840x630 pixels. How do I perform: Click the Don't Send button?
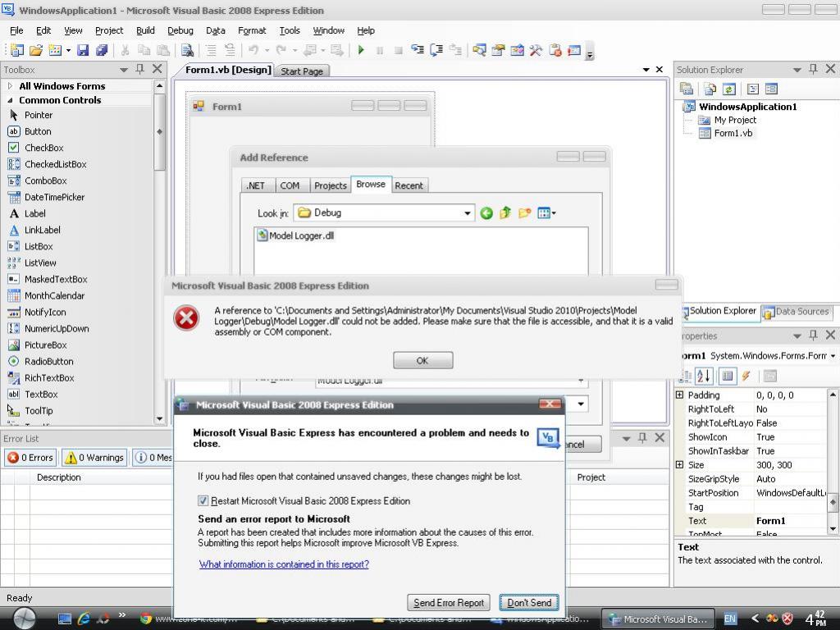[529, 603]
